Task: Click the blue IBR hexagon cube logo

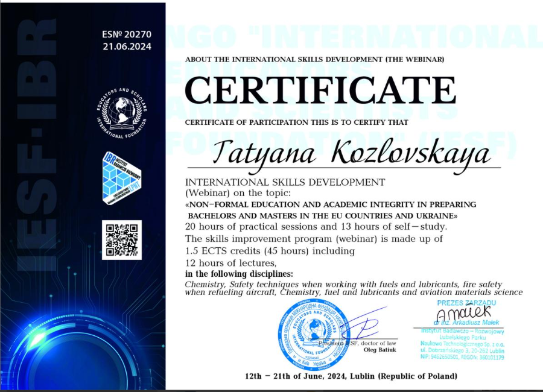Action: point(122,178)
